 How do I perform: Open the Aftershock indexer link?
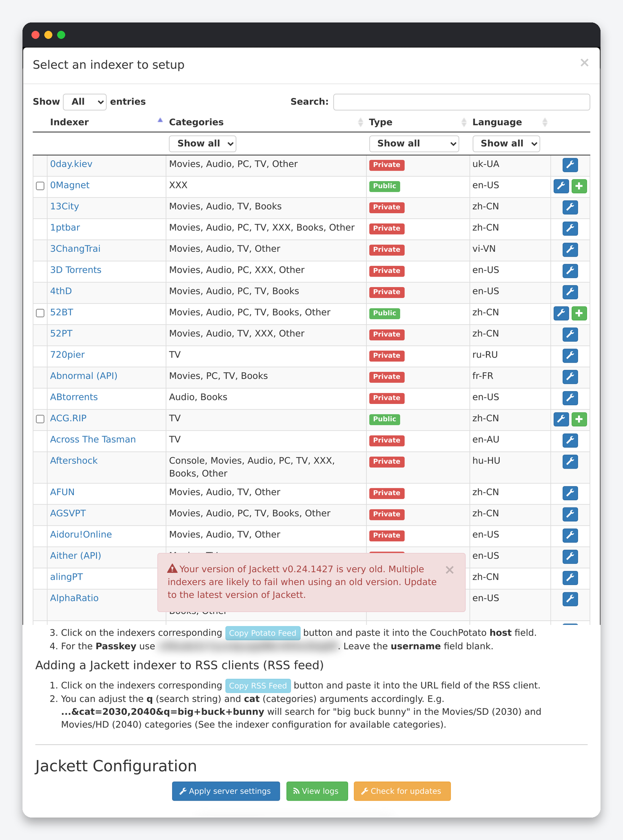[x=74, y=461]
